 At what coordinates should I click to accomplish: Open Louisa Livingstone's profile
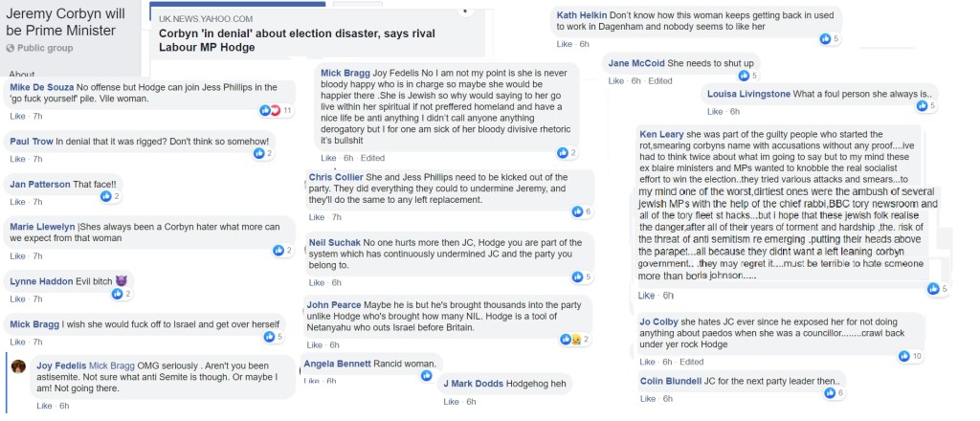pos(747,94)
